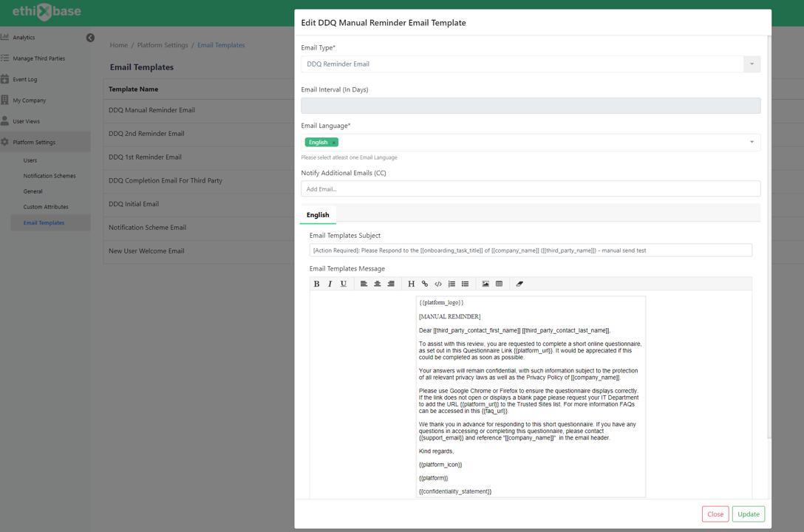Screen dimensions: 804x532
Task: Click the Template Name column header
Action: click(x=133, y=89)
